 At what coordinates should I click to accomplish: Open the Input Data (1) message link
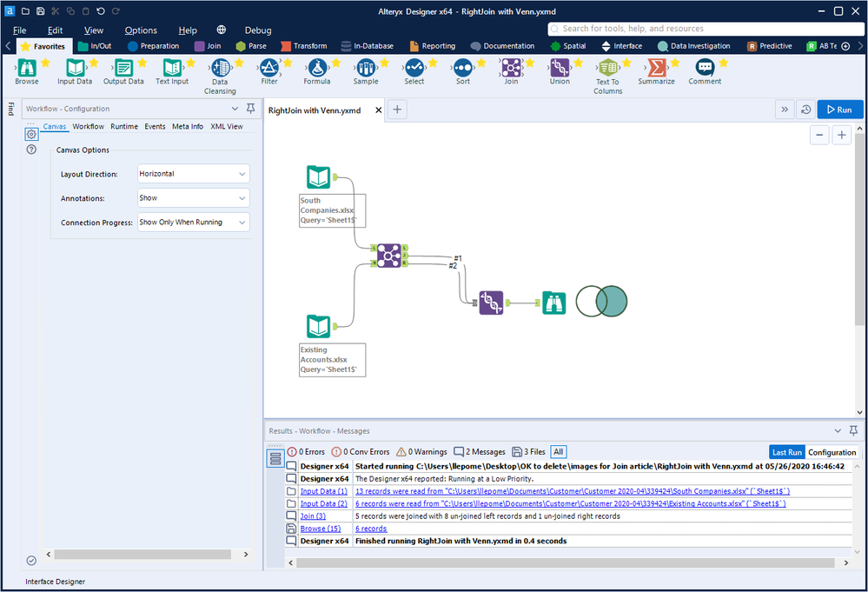click(x=324, y=491)
